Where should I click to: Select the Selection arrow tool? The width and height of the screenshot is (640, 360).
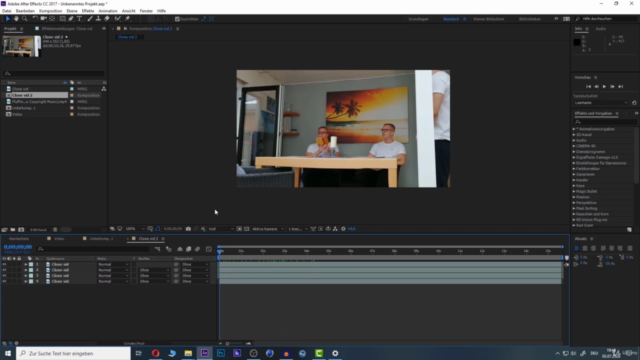pyautogui.click(x=7, y=19)
